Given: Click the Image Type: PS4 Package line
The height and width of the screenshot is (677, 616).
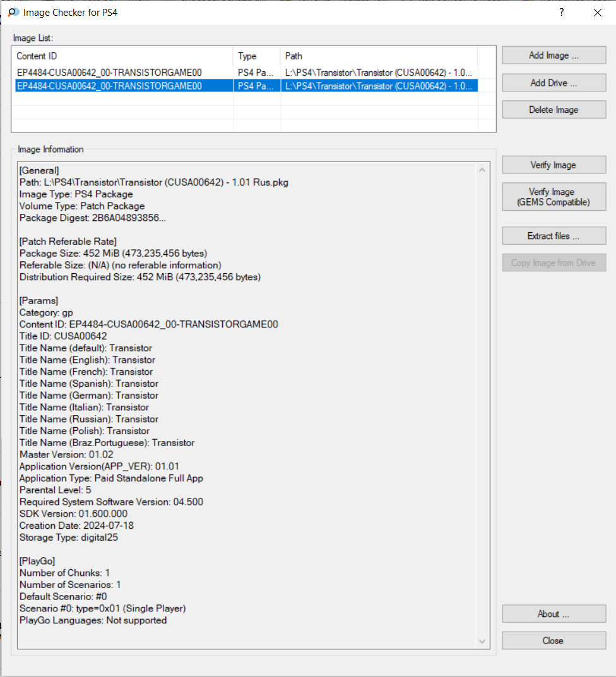Looking at the screenshot, I should pos(76,194).
